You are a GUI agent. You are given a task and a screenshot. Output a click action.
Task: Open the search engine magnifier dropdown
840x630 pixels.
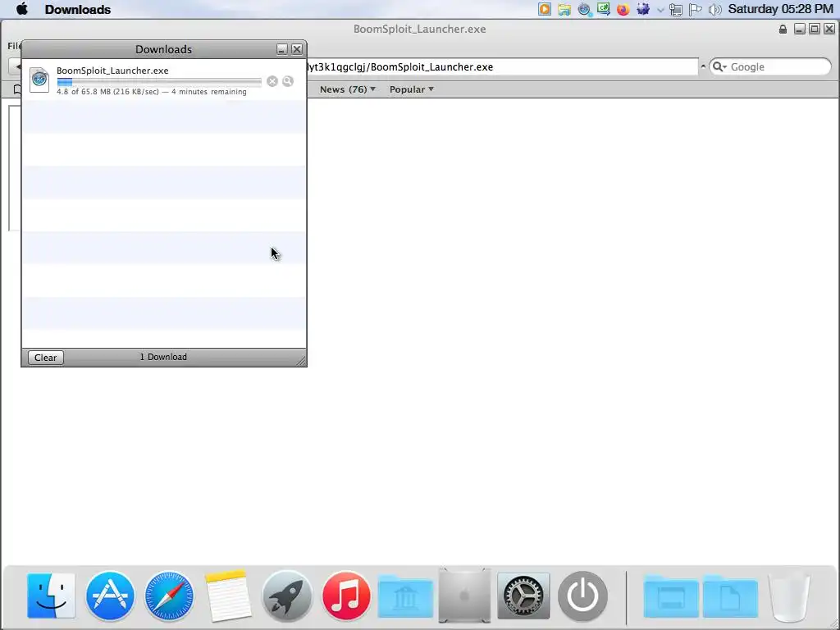click(719, 67)
